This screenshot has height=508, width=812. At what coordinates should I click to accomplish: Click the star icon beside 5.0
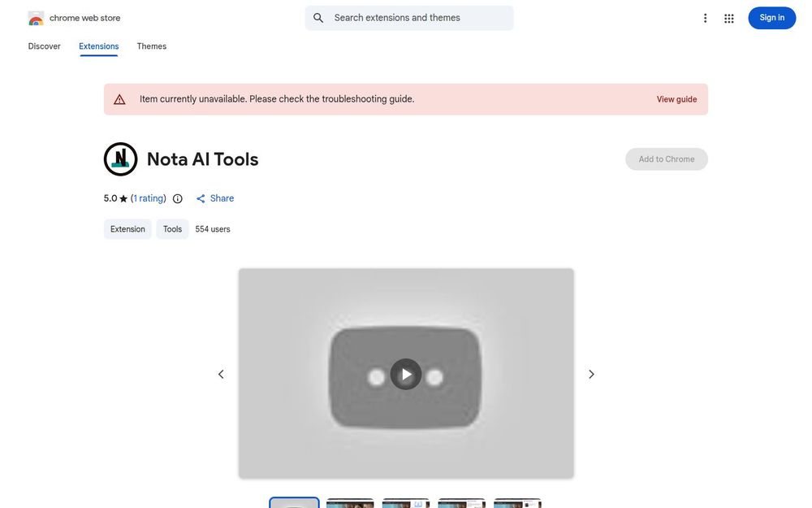(123, 198)
